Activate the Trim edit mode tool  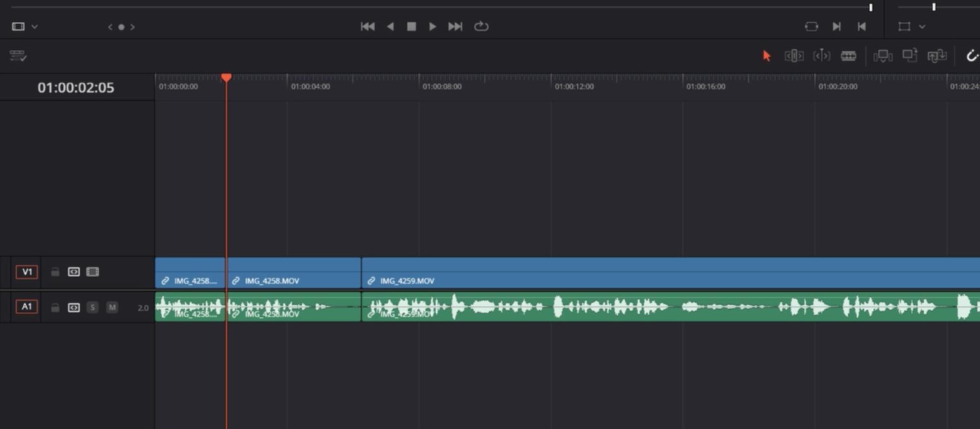(x=794, y=56)
